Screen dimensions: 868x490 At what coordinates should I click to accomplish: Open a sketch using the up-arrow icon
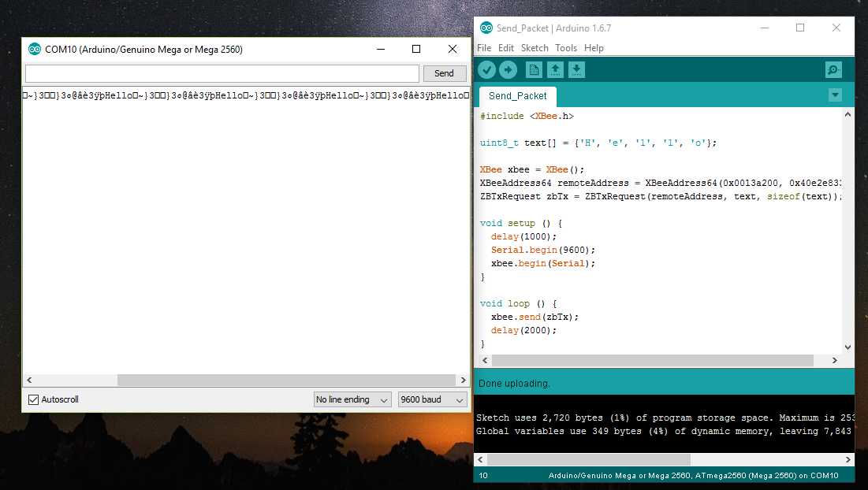point(555,69)
